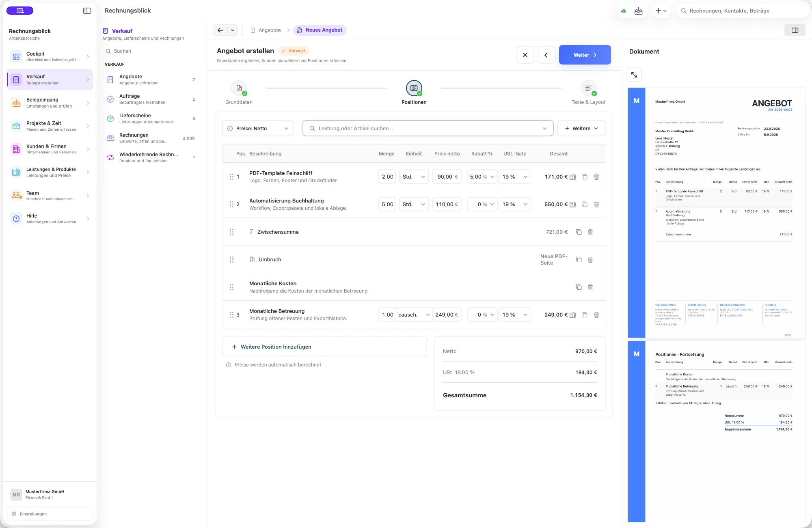Open the plus create-new dropdown in top bar

click(x=661, y=11)
